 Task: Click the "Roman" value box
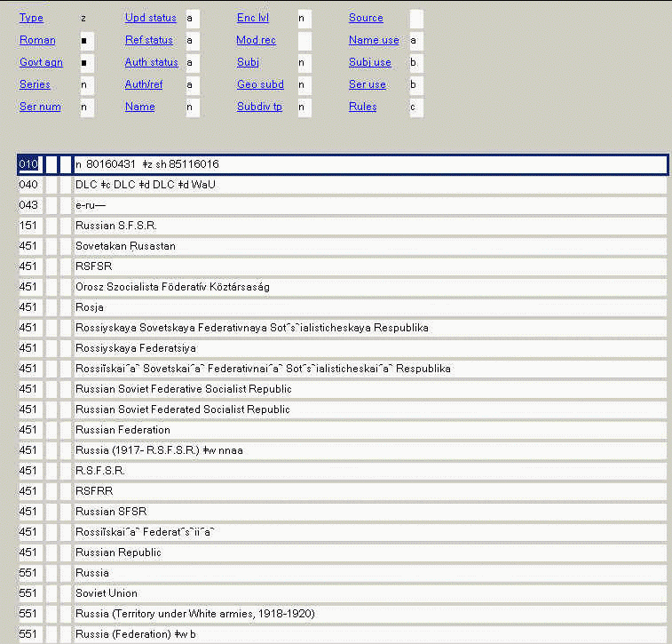[x=86, y=41]
